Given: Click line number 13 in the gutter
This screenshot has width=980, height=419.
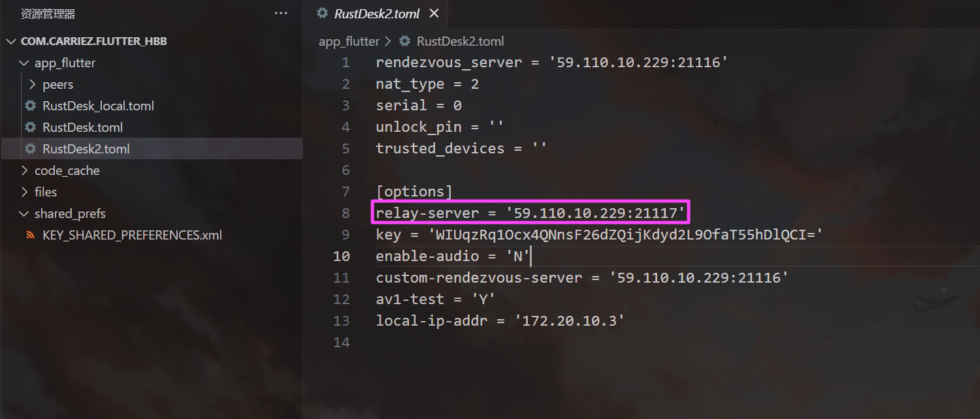Looking at the screenshot, I should 342,320.
